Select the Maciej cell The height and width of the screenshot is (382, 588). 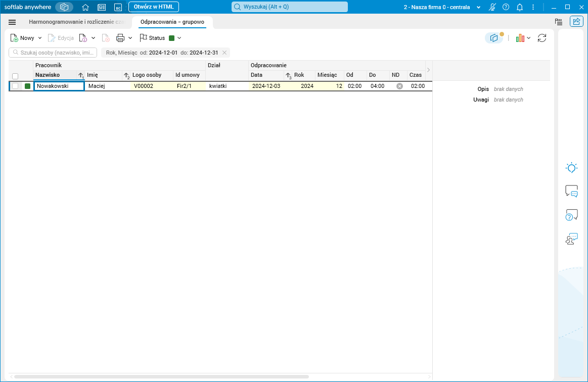(x=108, y=86)
